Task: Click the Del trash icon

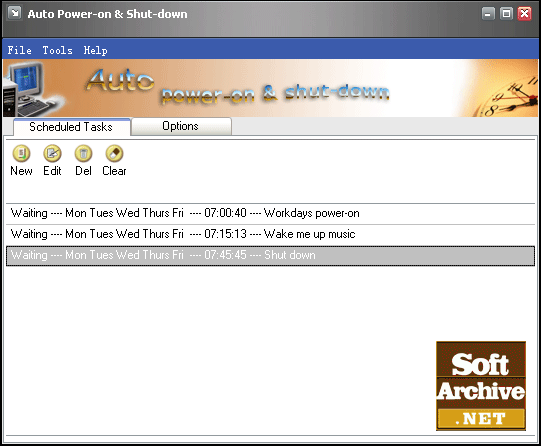Action: 83,153
